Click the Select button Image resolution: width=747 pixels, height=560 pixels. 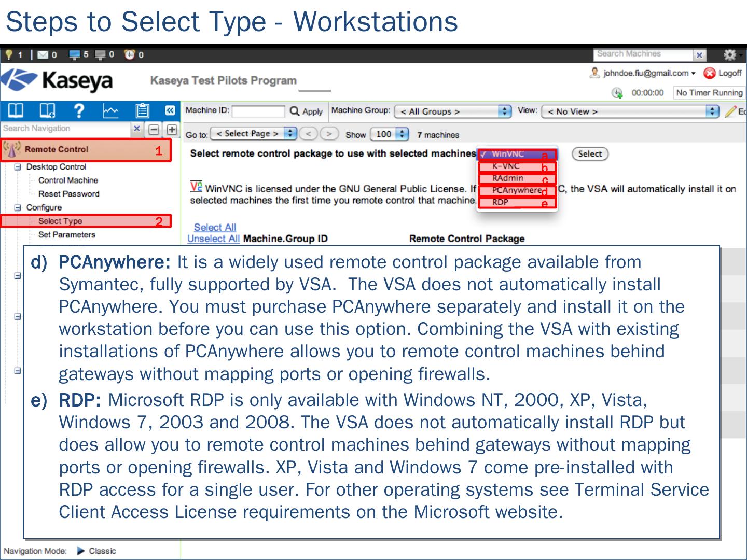click(590, 154)
